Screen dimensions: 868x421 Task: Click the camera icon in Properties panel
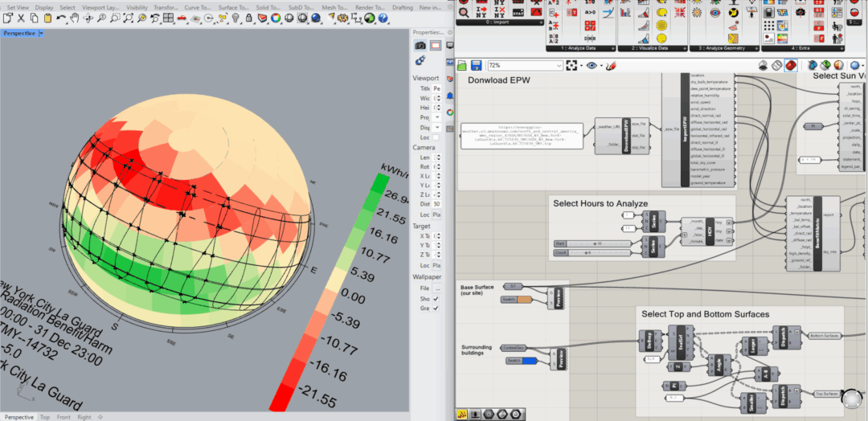(x=420, y=45)
